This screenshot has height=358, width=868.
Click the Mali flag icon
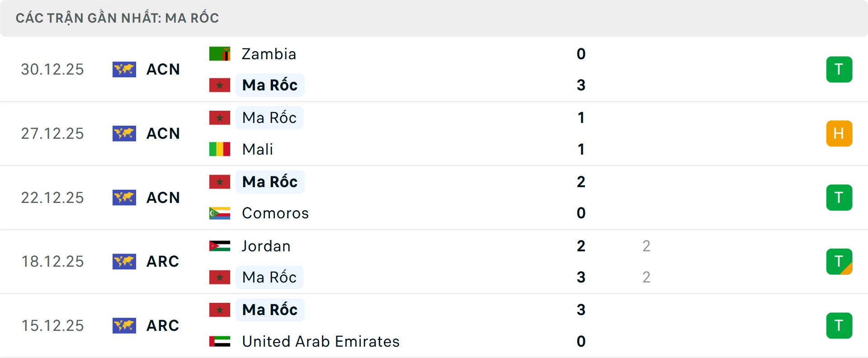220,149
